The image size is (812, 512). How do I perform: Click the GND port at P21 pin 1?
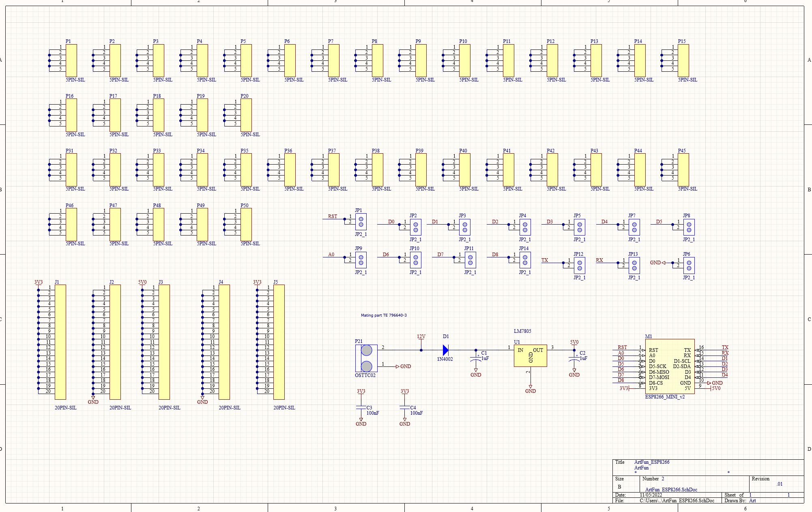[x=404, y=366]
